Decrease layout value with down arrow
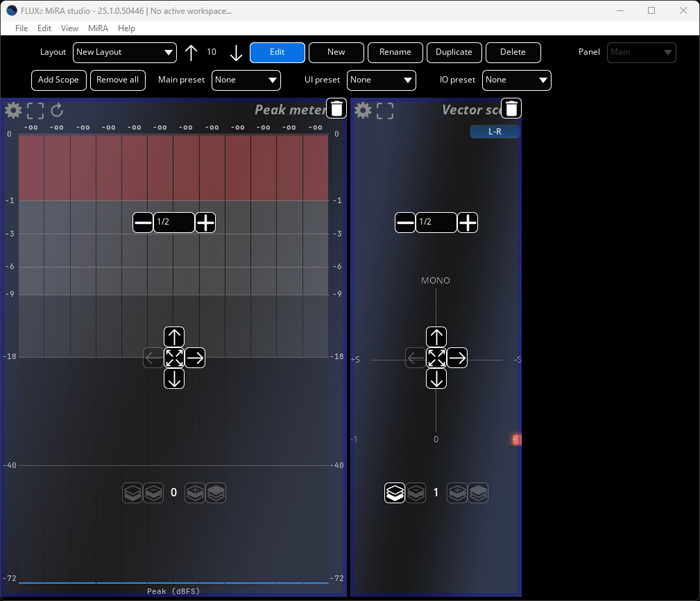 pos(236,53)
